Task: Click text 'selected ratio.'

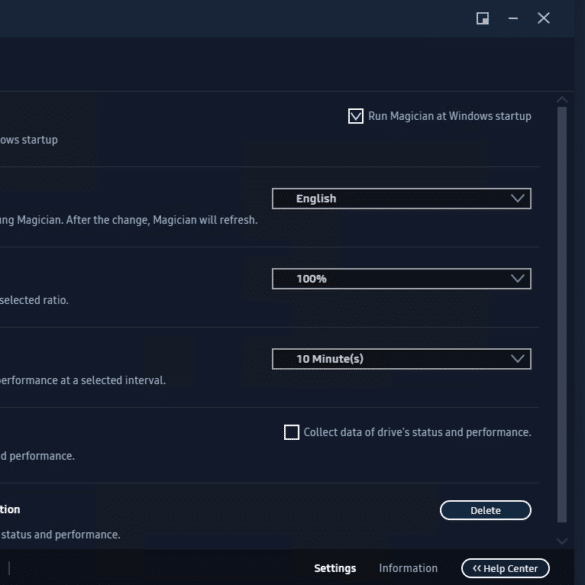Action: pyautogui.click(x=34, y=300)
